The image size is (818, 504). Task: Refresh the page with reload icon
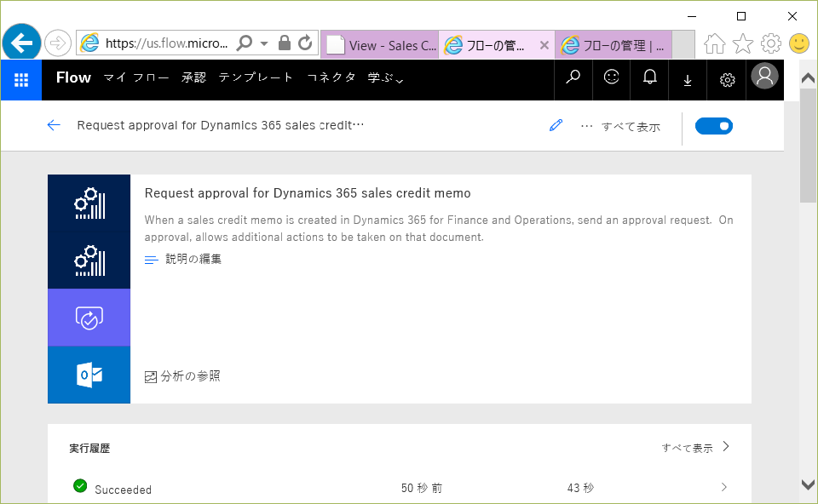[x=305, y=43]
